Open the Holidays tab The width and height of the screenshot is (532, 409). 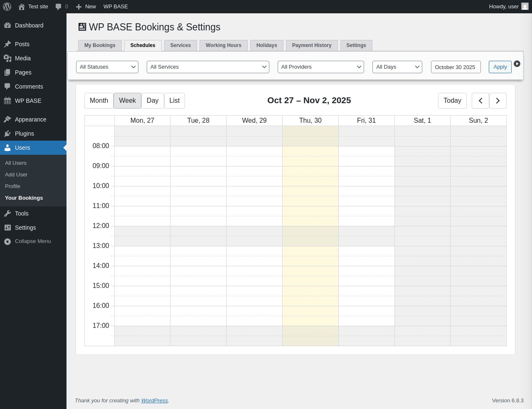(x=267, y=45)
